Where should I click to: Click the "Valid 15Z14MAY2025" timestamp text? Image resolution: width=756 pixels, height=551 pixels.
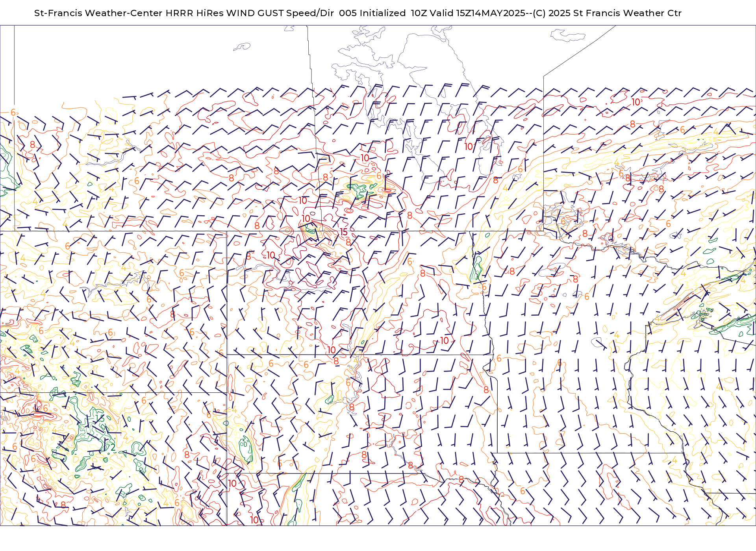[x=477, y=13]
